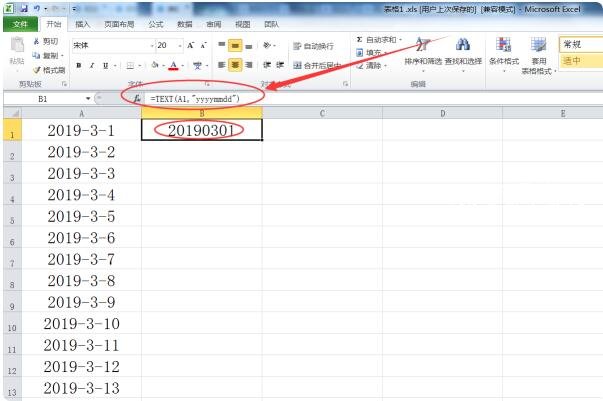Click the Insert Function fx icon

(x=137, y=99)
